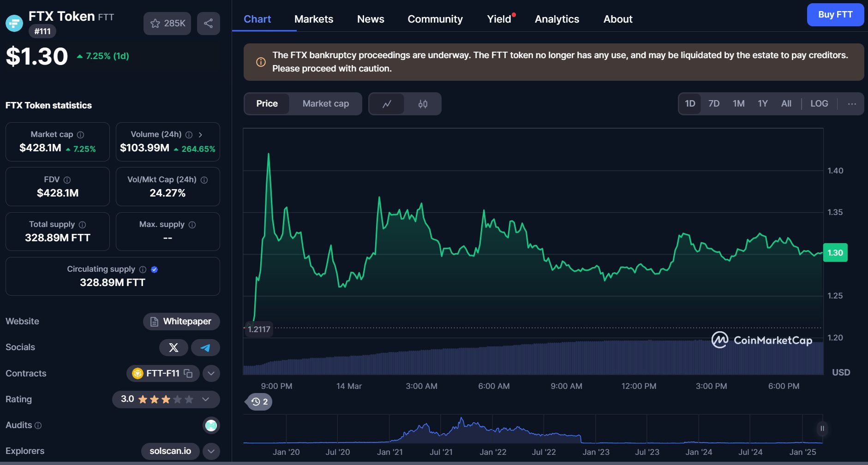Toggle LOG scale on chart
This screenshot has height=465, width=868.
[x=819, y=104]
